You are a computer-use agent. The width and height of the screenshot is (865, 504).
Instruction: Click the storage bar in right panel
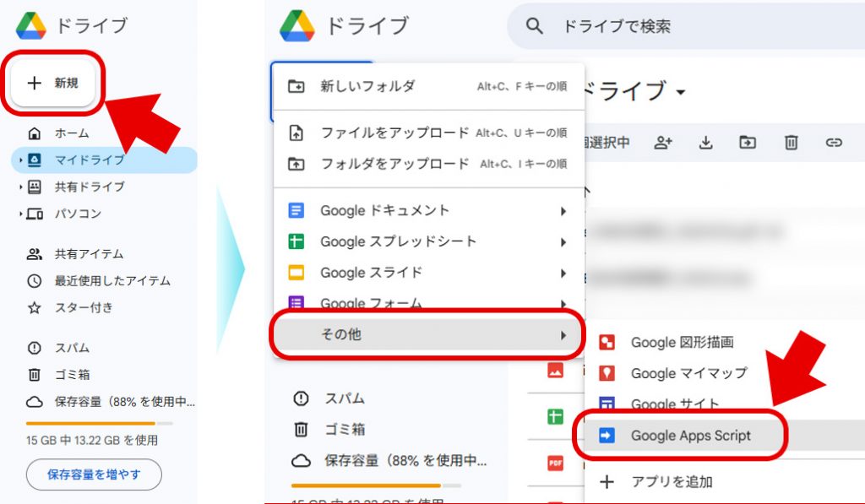376,485
